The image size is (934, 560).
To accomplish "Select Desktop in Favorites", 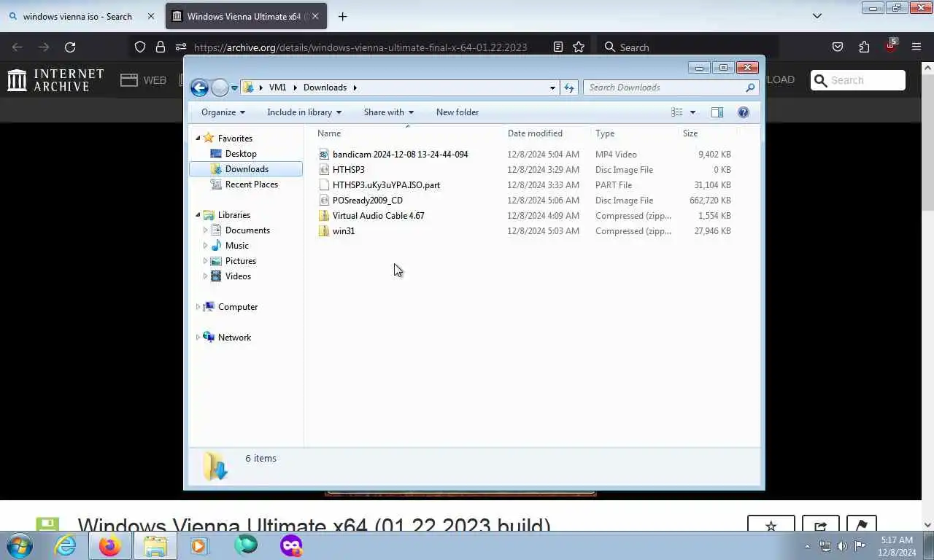I will point(241,154).
